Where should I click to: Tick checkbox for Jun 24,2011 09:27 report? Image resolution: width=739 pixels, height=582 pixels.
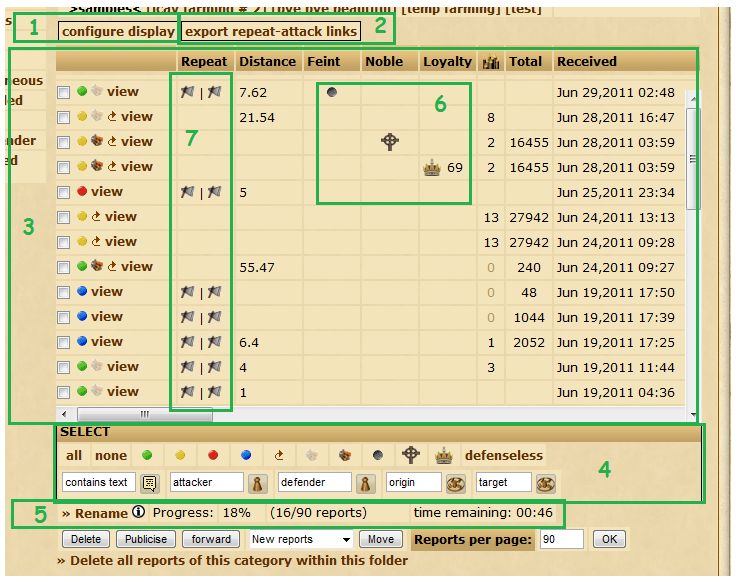63,267
